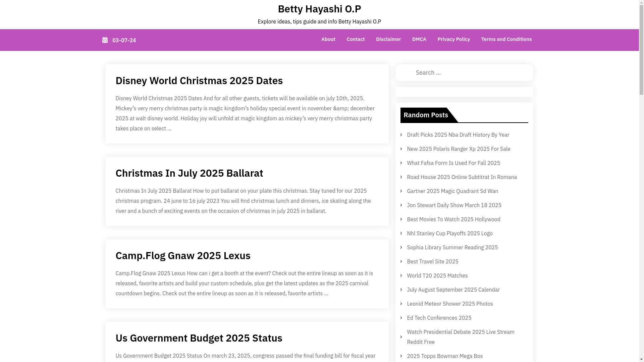Image resolution: width=644 pixels, height=362 pixels.
Task: Open Nhl Stanley Cup Playoffs 2025 Logo
Action: click(x=449, y=233)
